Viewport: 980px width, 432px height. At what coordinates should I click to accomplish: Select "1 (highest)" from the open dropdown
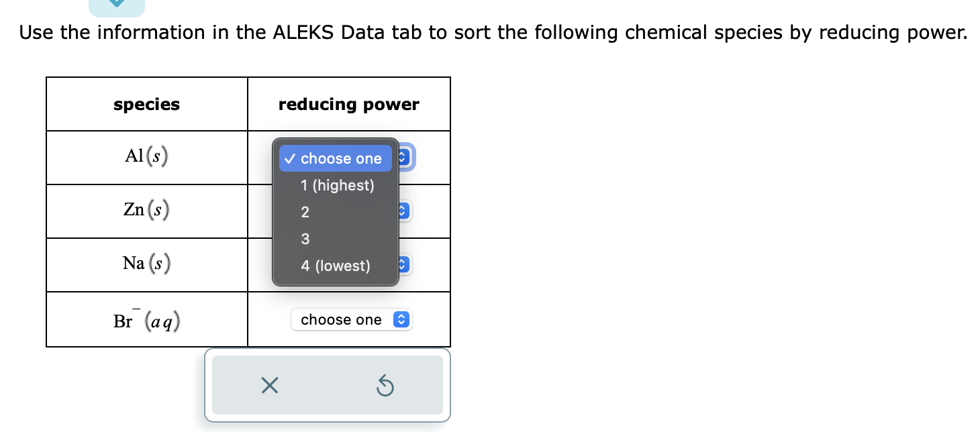point(338,186)
